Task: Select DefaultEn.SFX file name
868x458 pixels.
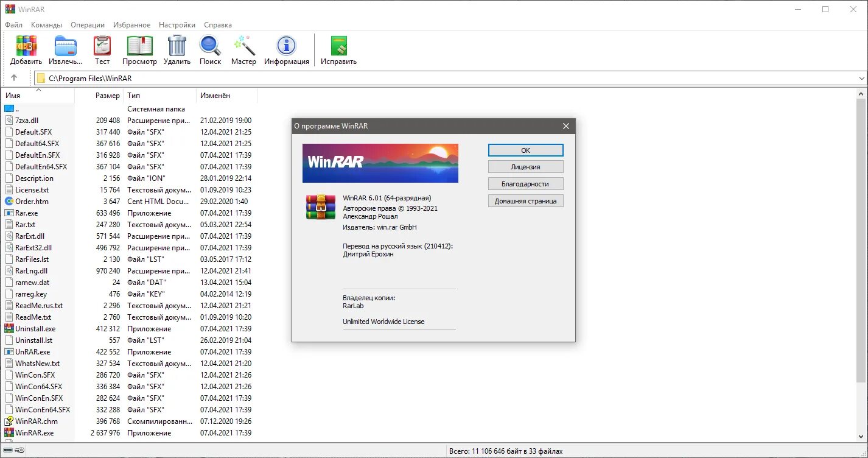Action: coord(38,155)
